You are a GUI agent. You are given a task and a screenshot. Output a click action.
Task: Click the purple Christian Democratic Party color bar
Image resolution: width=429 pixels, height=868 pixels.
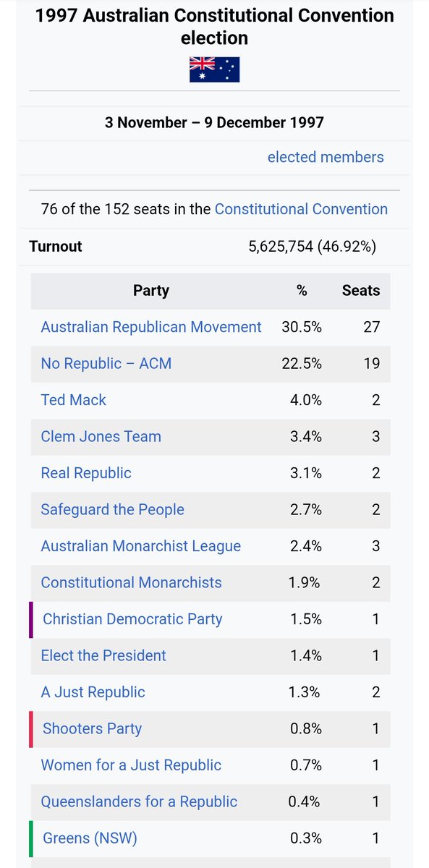(31, 619)
